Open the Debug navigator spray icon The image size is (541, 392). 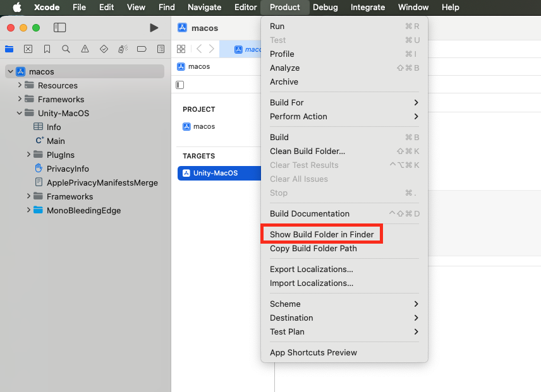[122, 49]
